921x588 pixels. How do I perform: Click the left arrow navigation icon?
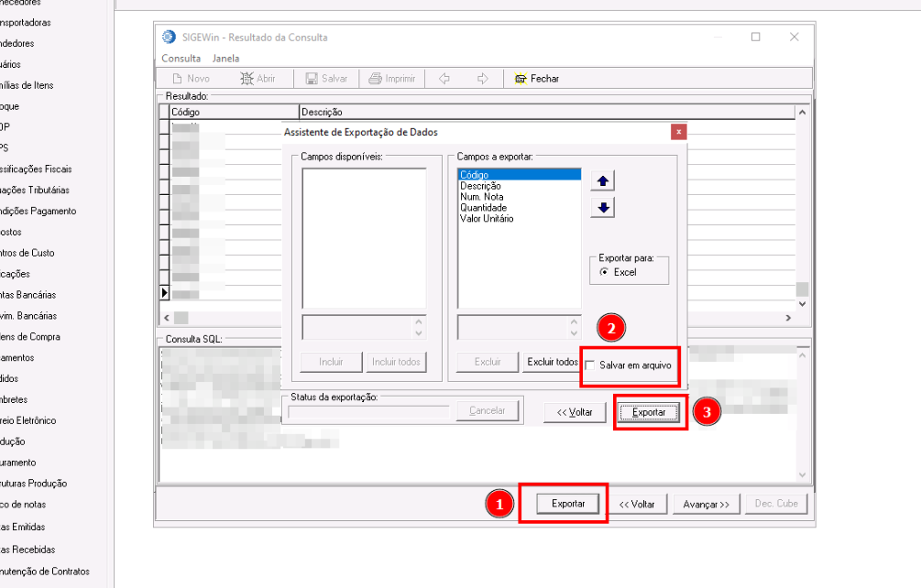point(444,79)
